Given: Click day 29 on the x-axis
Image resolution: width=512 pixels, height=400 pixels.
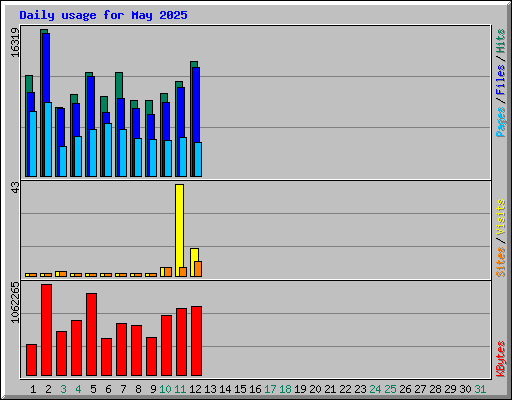Looking at the screenshot, I should (450, 389).
